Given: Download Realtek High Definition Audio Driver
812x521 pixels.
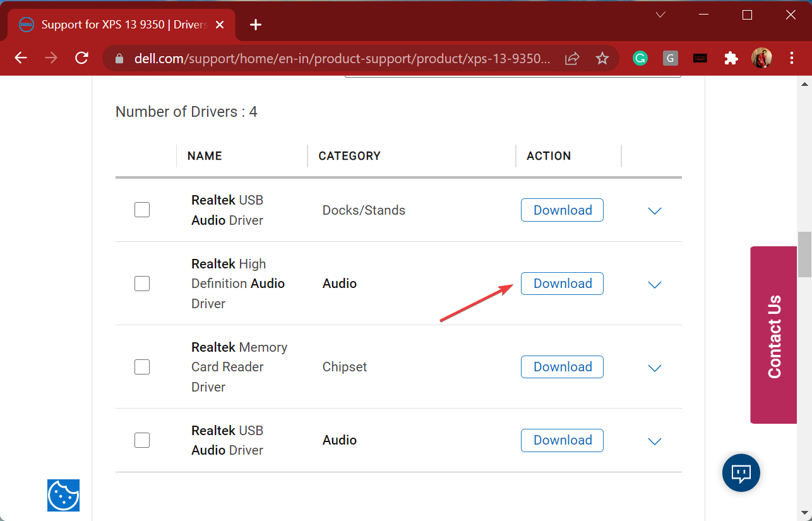Looking at the screenshot, I should (562, 284).
